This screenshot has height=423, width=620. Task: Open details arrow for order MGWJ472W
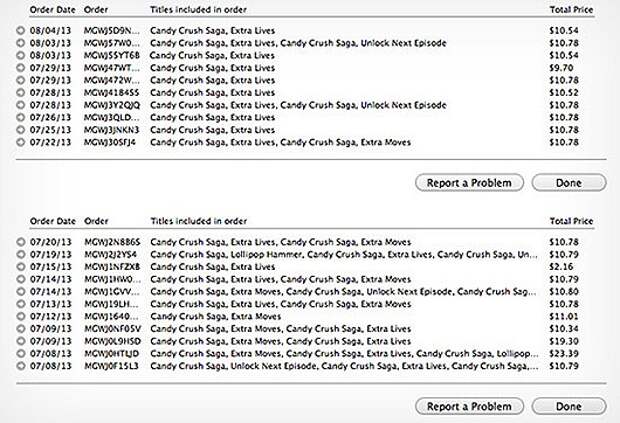(21, 80)
